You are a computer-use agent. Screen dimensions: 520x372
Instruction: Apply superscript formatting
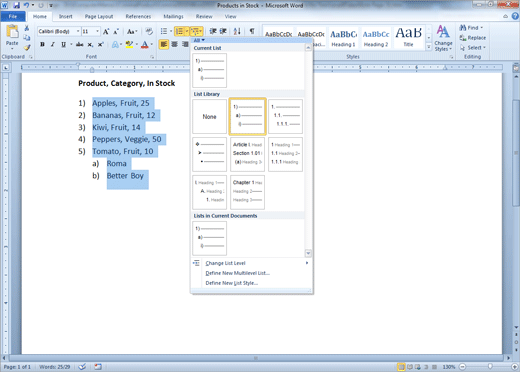point(100,44)
